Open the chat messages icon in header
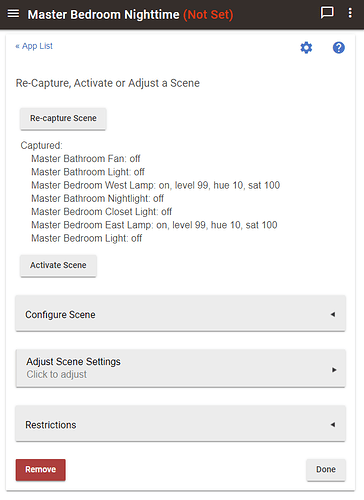Screen dimensions: 364x500 (x=327, y=13)
